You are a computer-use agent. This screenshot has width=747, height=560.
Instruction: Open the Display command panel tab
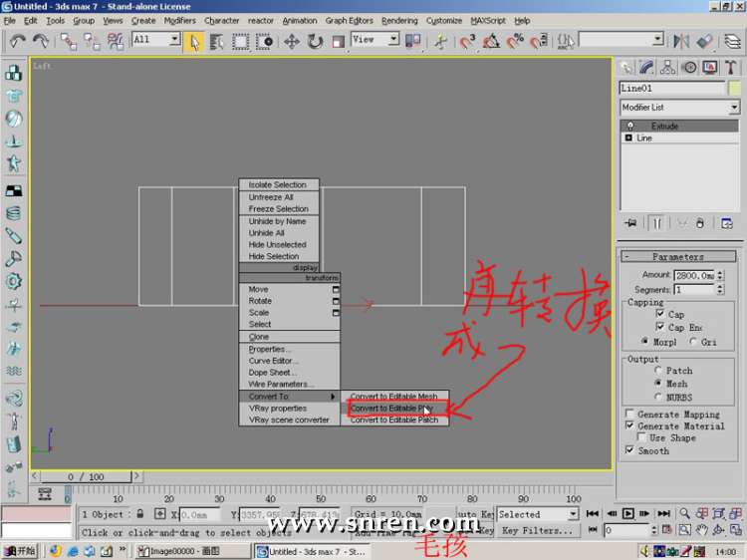(710, 67)
